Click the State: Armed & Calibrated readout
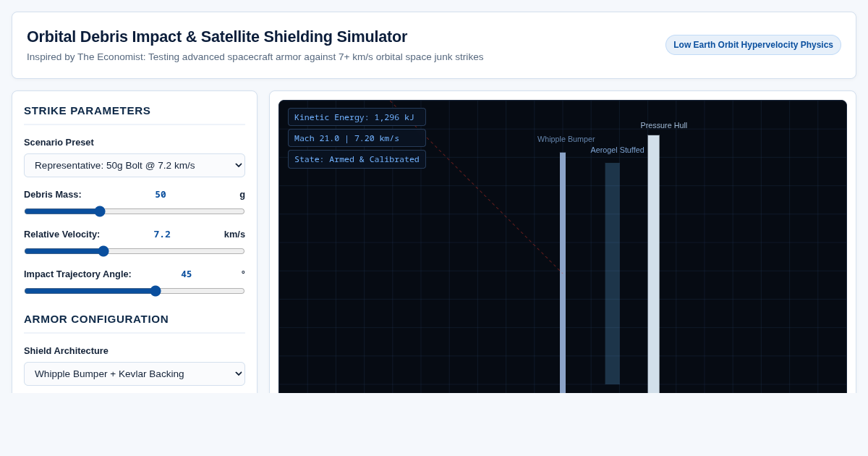 (x=357, y=159)
